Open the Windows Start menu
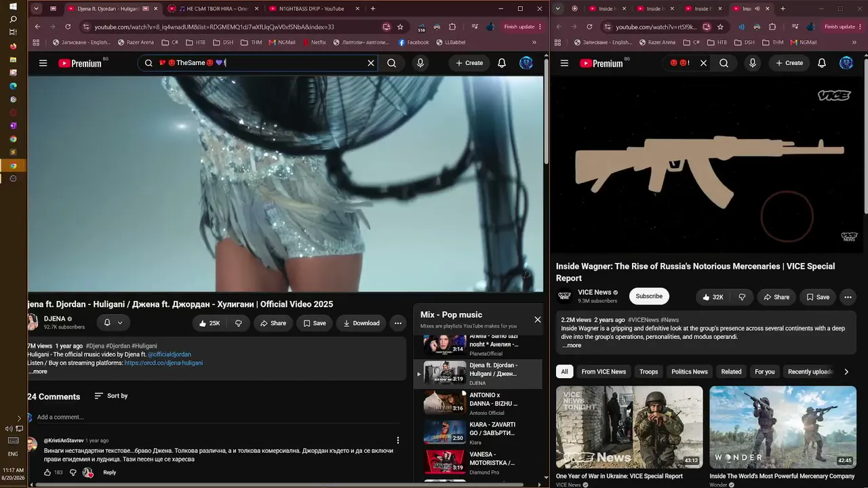The width and height of the screenshot is (868, 488). [13, 6]
